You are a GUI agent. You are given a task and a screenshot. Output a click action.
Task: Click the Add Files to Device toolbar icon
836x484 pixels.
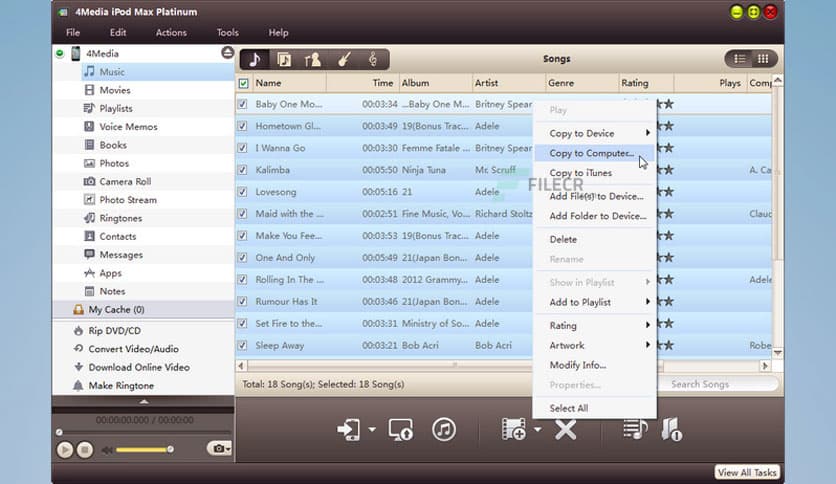pos(514,430)
